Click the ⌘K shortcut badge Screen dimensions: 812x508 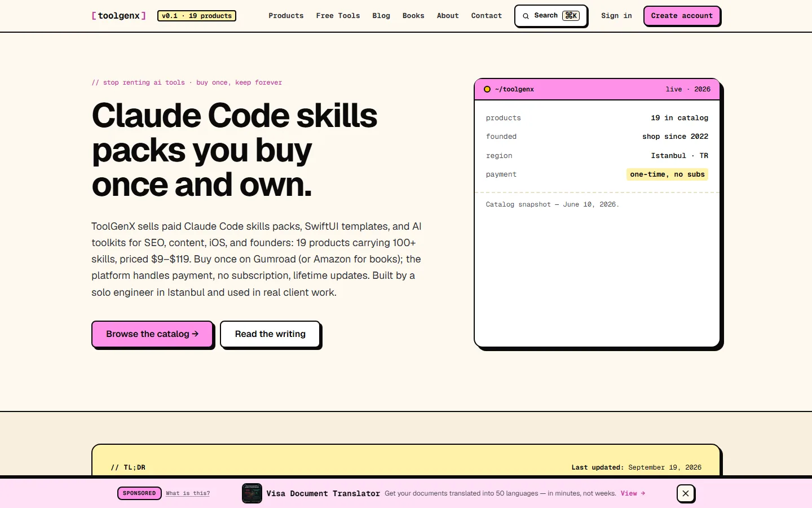pyautogui.click(x=571, y=16)
